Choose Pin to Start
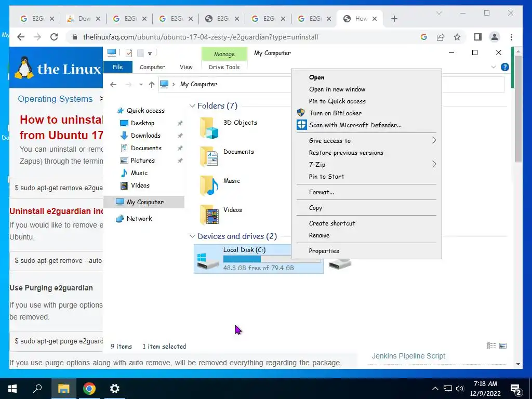This screenshot has height=399, width=532. click(366, 177)
